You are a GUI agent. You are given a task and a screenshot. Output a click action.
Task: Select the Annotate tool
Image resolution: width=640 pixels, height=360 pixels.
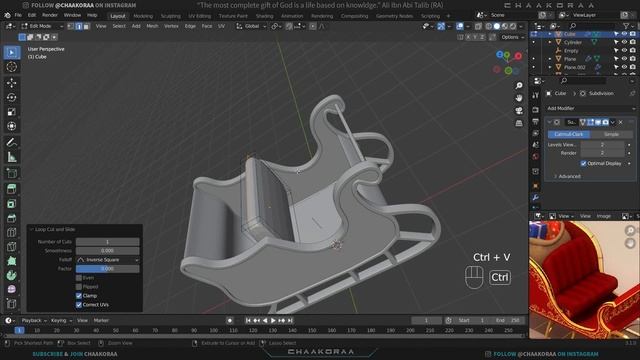[11, 142]
